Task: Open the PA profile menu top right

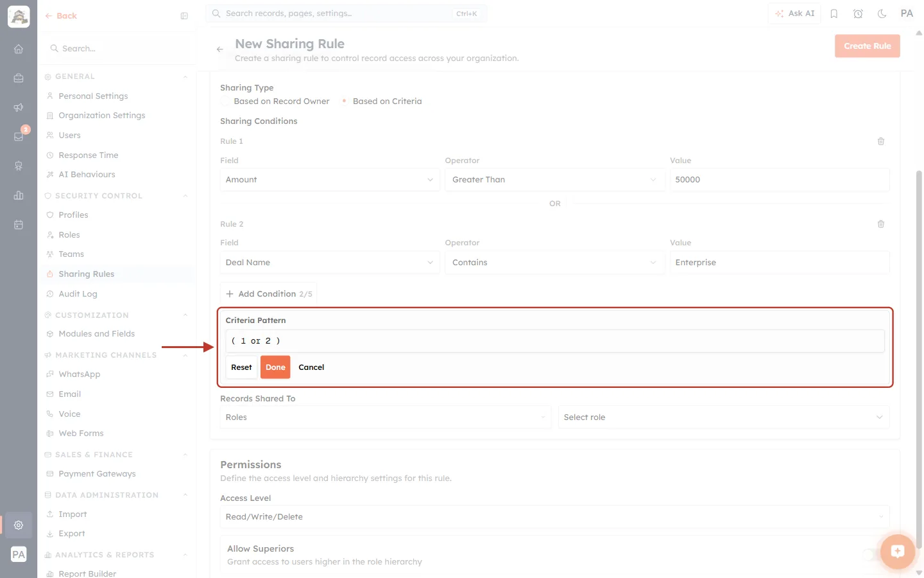Action: pyautogui.click(x=907, y=13)
